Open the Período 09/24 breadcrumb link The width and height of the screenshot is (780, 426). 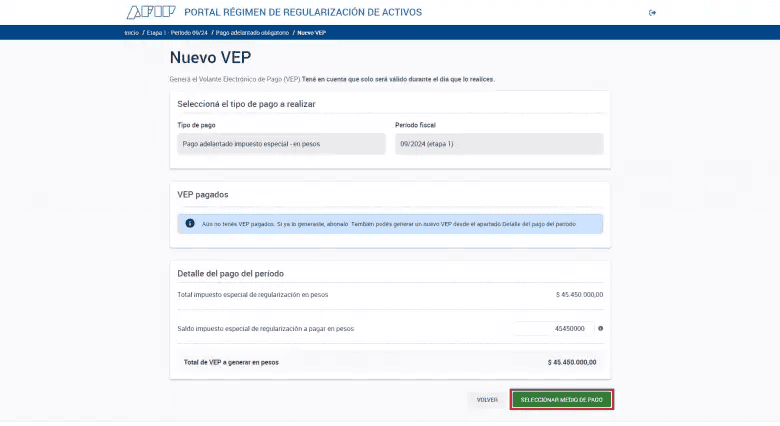[x=189, y=33]
